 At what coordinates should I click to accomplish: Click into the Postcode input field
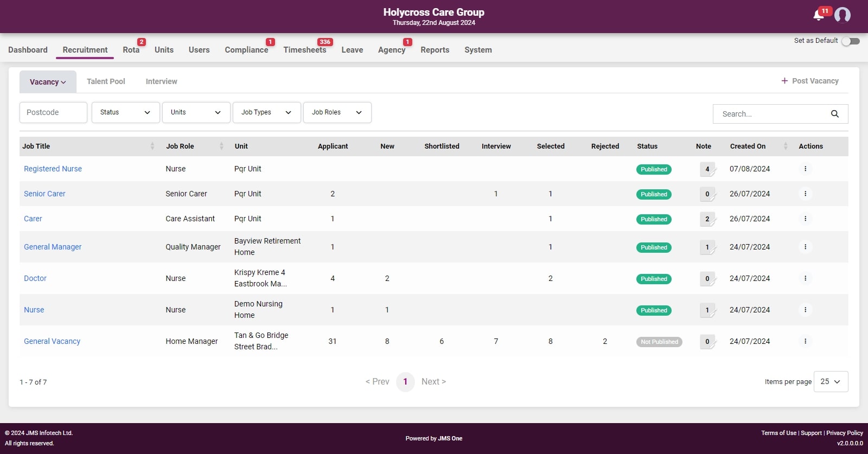click(53, 112)
